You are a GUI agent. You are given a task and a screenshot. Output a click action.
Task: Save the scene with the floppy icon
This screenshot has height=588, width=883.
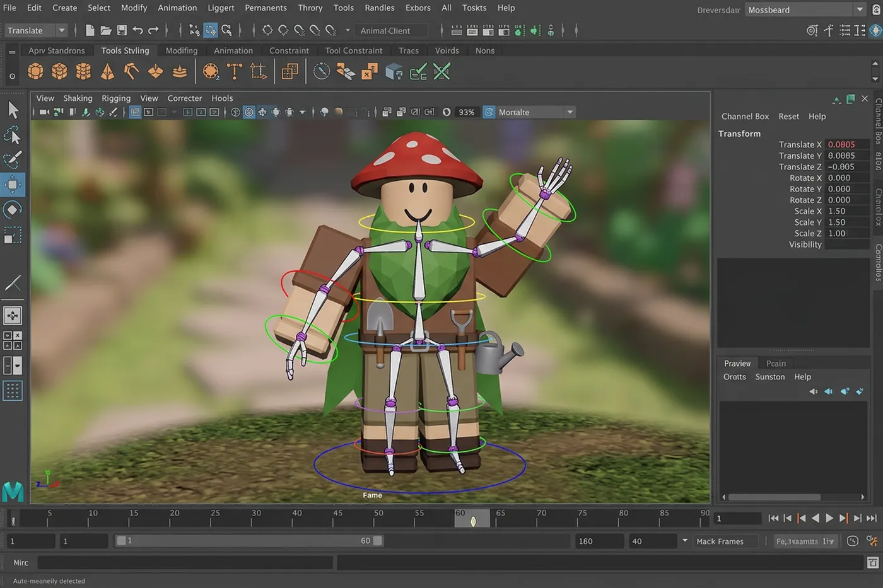(x=122, y=30)
